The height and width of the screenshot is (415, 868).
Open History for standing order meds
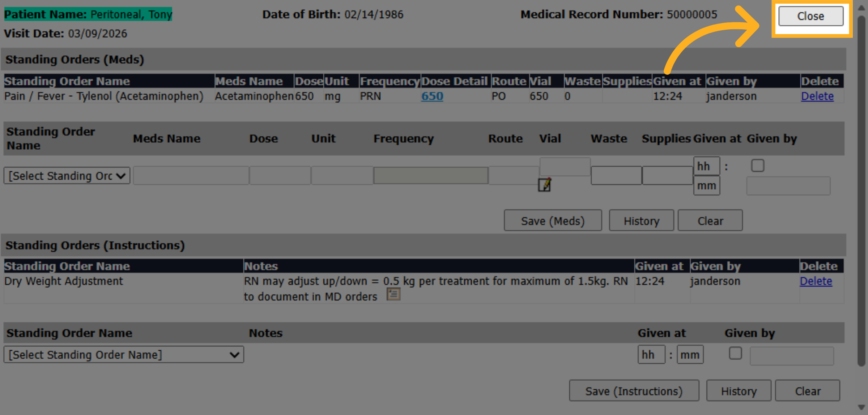[641, 221]
